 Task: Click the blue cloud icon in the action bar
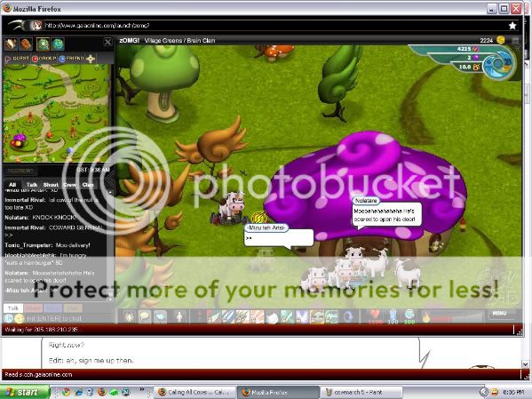click(x=160, y=317)
